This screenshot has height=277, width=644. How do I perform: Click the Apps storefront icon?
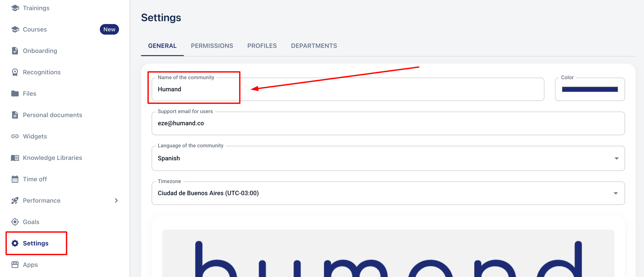(15, 265)
